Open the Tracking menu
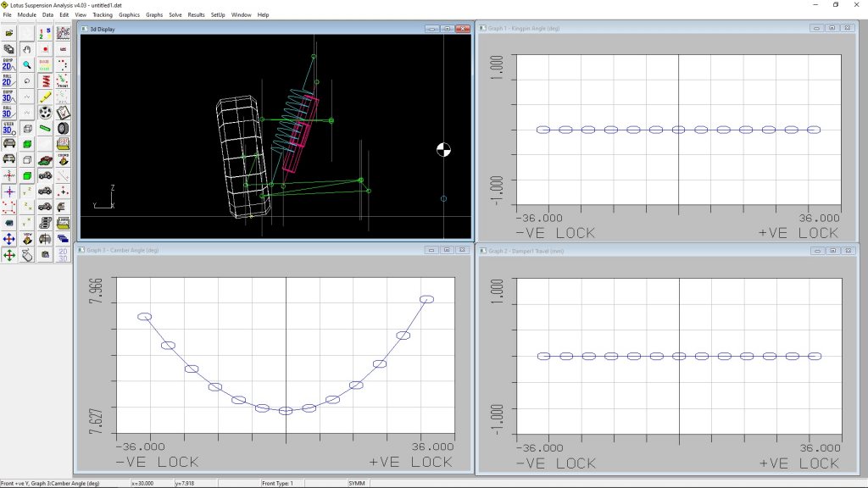This screenshot has height=488, width=868. tap(103, 15)
